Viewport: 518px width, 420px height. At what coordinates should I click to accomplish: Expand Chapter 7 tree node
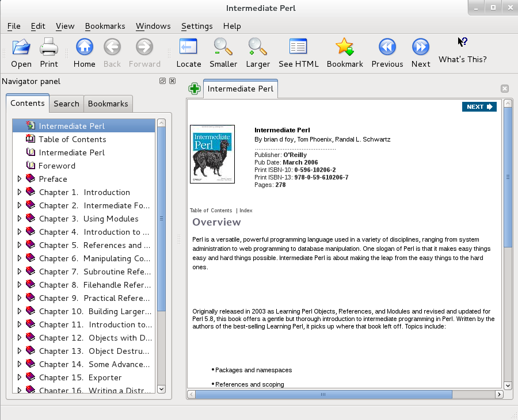click(x=19, y=271)
